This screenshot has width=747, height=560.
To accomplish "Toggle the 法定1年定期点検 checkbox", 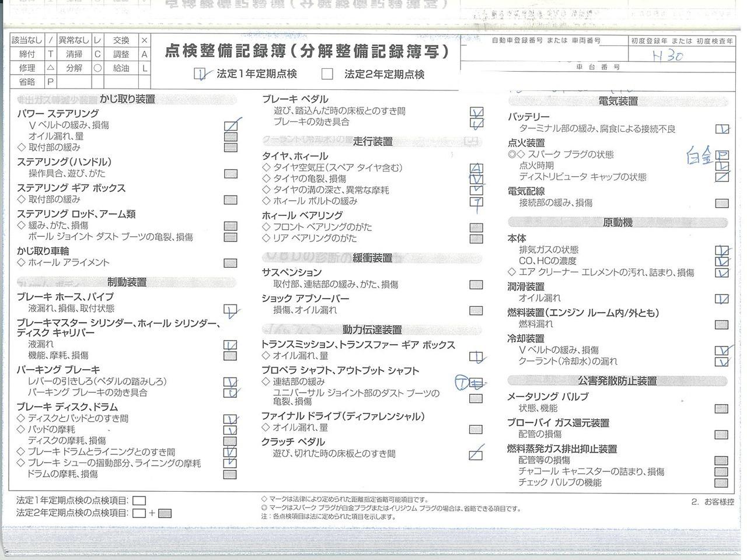I will tap(201, 74).
